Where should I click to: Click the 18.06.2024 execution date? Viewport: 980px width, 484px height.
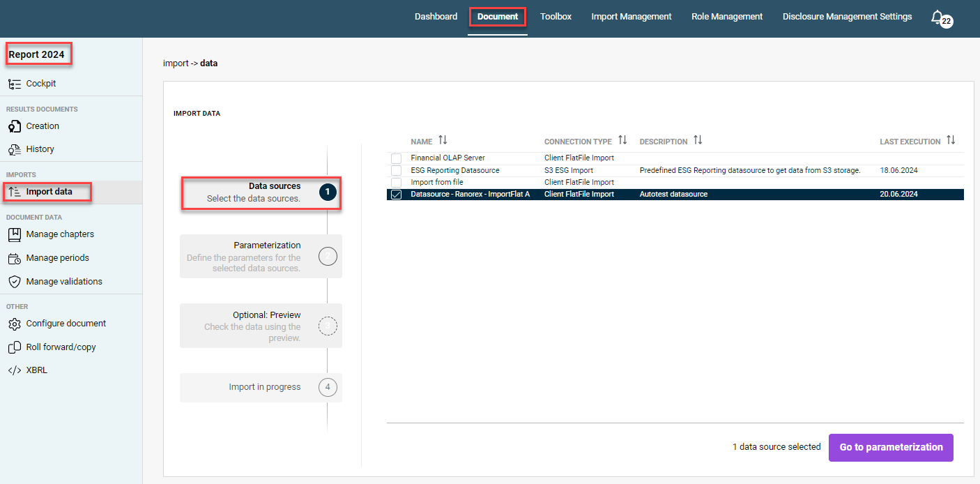pyautogui.click(x=898, y=170)
